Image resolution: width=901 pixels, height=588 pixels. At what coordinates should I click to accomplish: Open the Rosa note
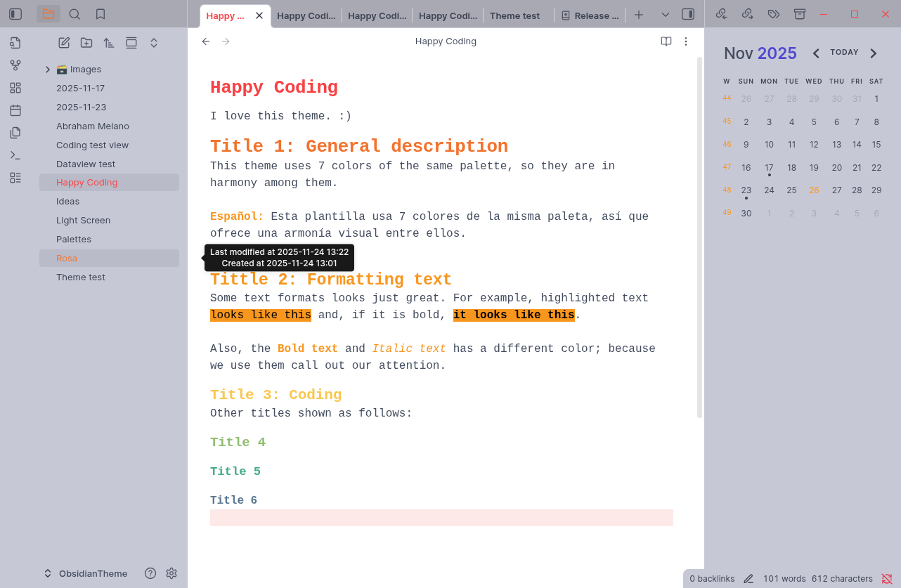click(109, 259)
